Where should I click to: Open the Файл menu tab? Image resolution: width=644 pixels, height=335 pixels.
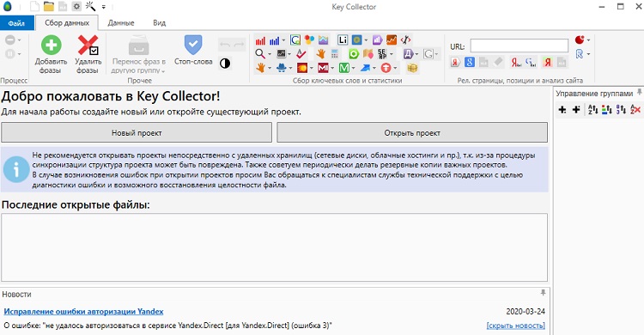click(x=17, y=23)
